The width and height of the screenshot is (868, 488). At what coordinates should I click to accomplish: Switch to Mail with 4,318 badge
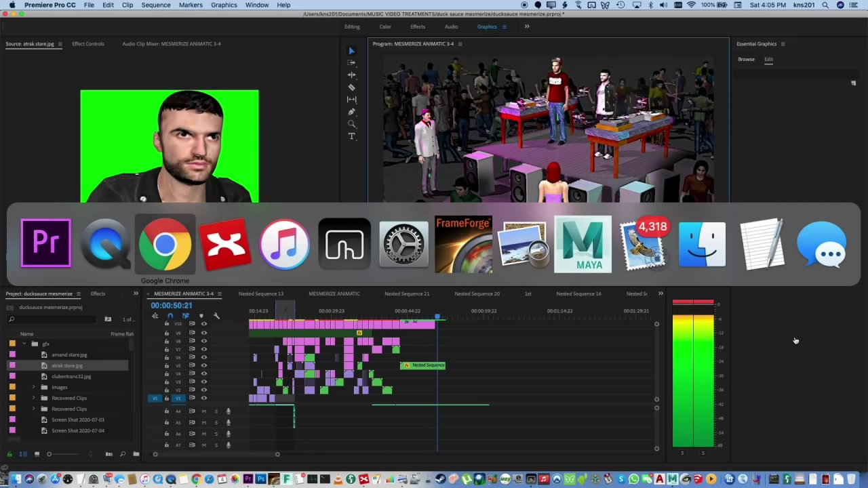(x=644, y=243)
